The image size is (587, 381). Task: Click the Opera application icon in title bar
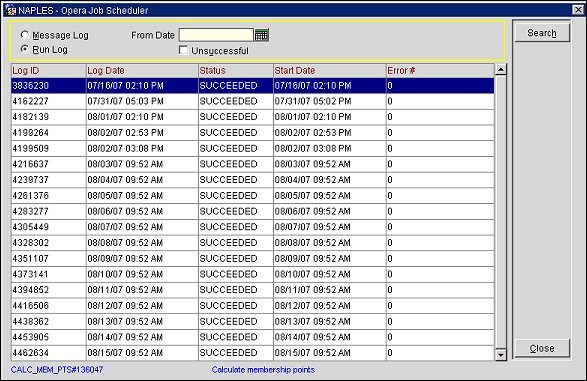[11, 10]
